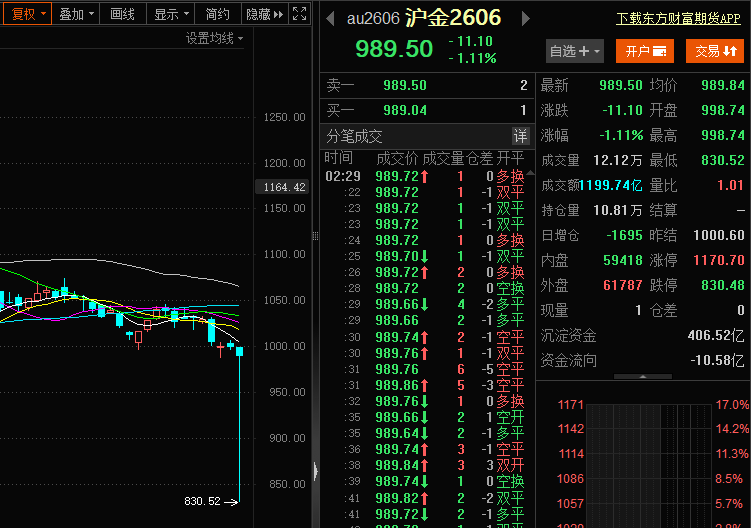Click 隐藏 to hide side panel
Image resolution: width=751 pixels, height=528 pixels.
(x=264, y=13)
